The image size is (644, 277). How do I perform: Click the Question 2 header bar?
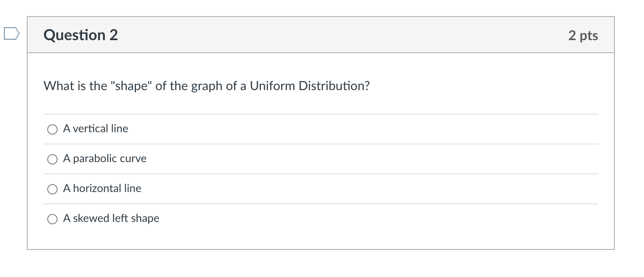click(315, 35)
